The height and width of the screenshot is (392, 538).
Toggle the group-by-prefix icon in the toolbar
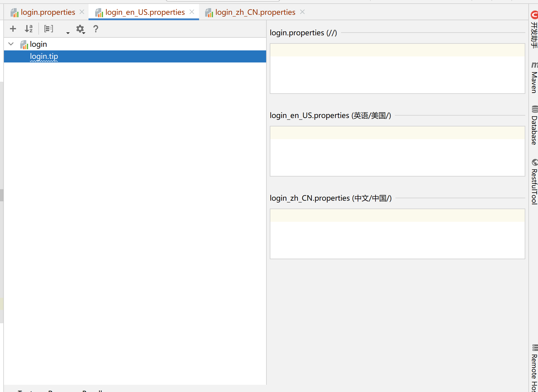(49, 29)
